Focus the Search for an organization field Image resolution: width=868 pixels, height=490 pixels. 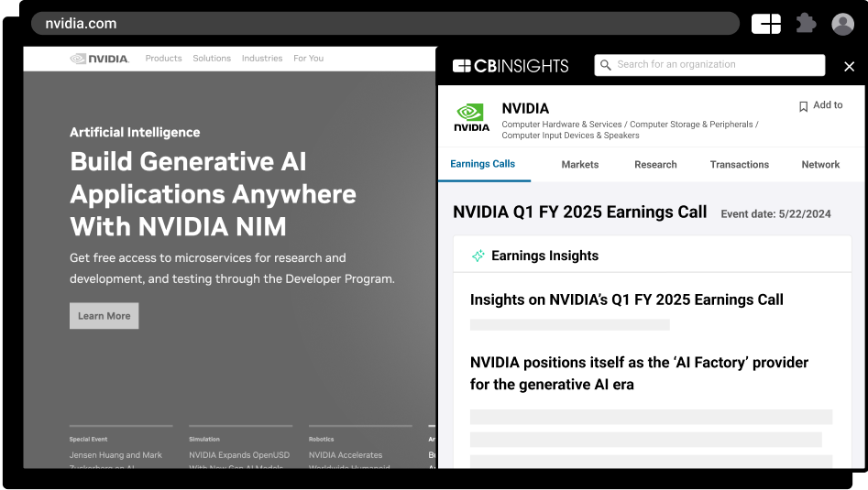[715, 65]
